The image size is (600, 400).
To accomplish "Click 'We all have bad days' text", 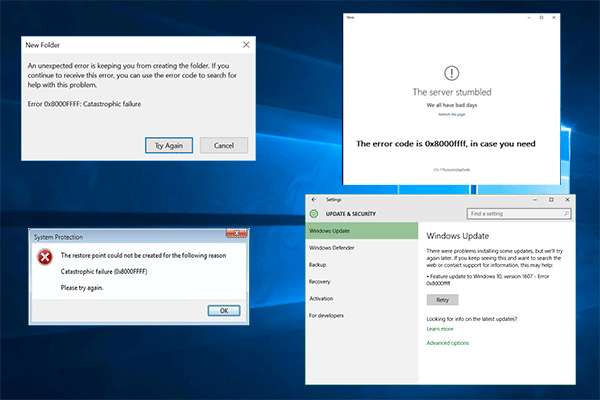I will (452, 105).
